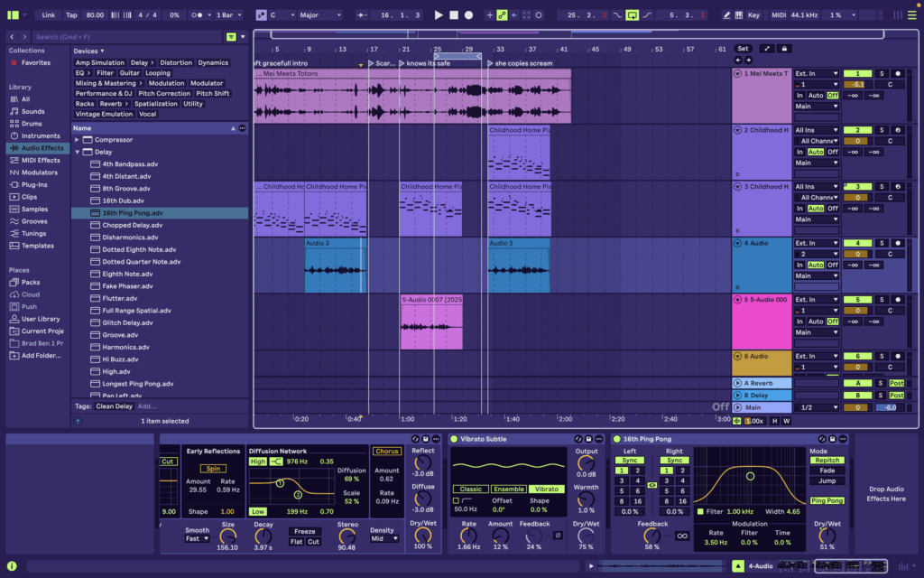The image size is (924, 578).
Task: Select the Reverb tag filter
Action: click(x=110, y=104)
